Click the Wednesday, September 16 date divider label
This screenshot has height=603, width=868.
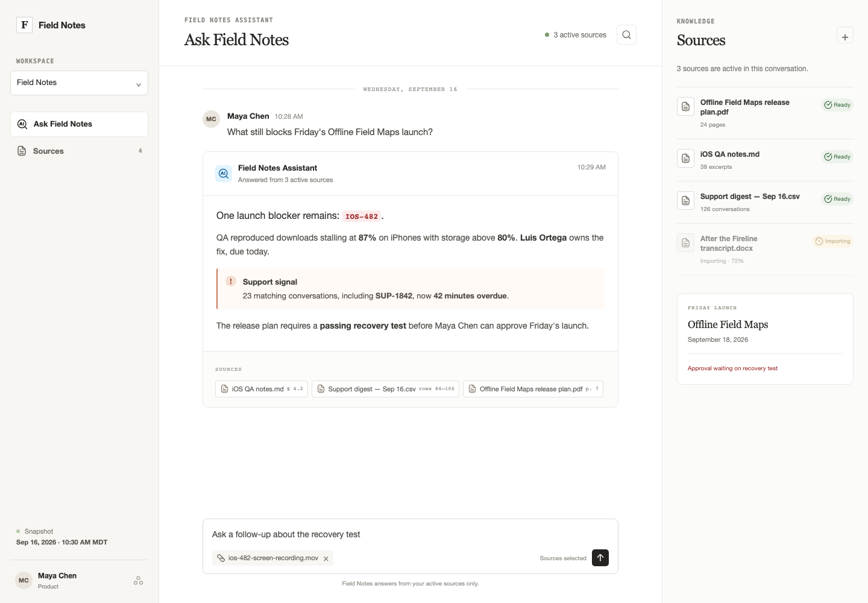click(410, 89)
